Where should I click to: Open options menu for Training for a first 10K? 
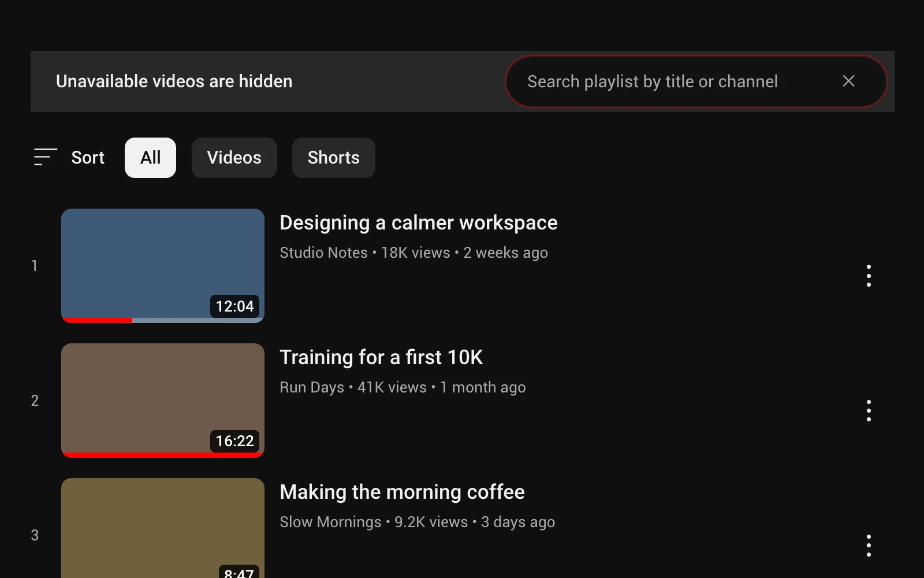pyautogui.click(x=869, y=410)
